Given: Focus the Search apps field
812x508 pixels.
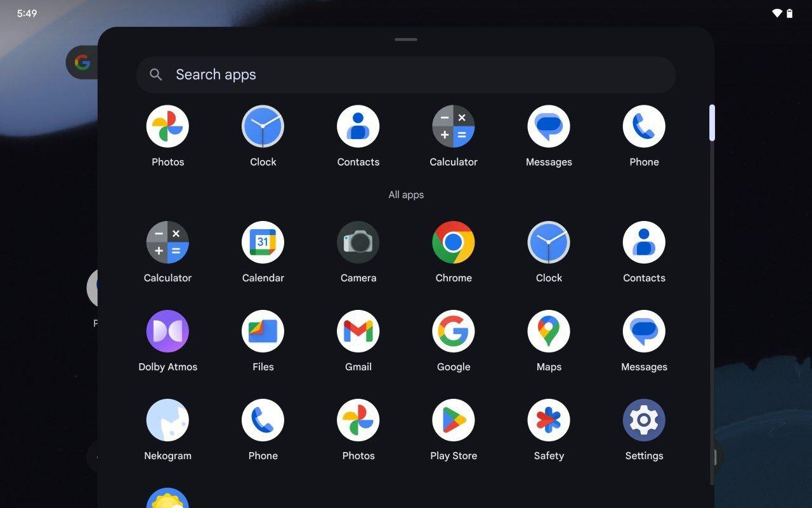Looking at the screenshot, I should pos(406,75).
